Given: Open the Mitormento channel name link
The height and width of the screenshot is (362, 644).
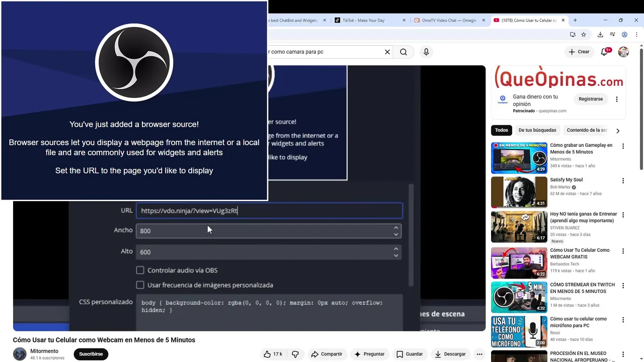Looking at the screenshot, I should point(44,351).
